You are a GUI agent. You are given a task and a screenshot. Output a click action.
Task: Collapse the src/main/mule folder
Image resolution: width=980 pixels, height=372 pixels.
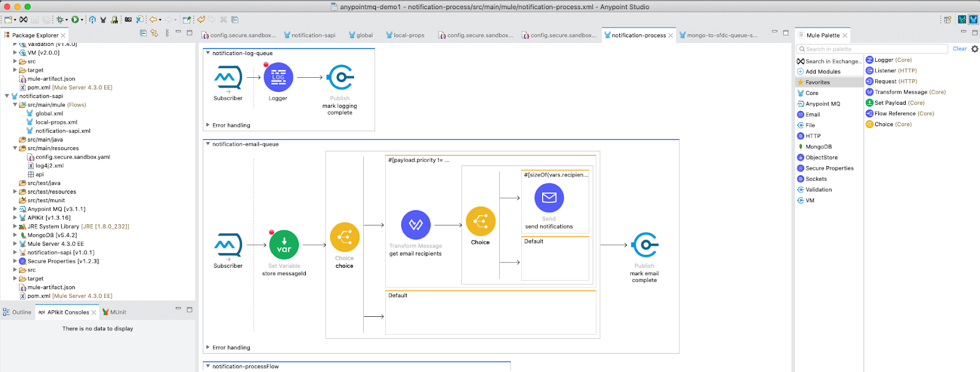(15, 105)
